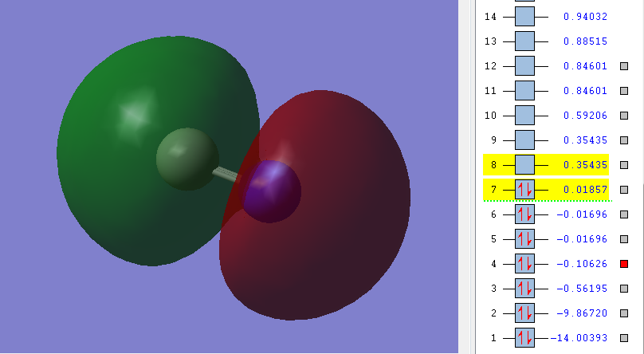Select the gray-green atom inside the green lobe
The height and width of the screenshot is (354, 644).
coord(187,159)
